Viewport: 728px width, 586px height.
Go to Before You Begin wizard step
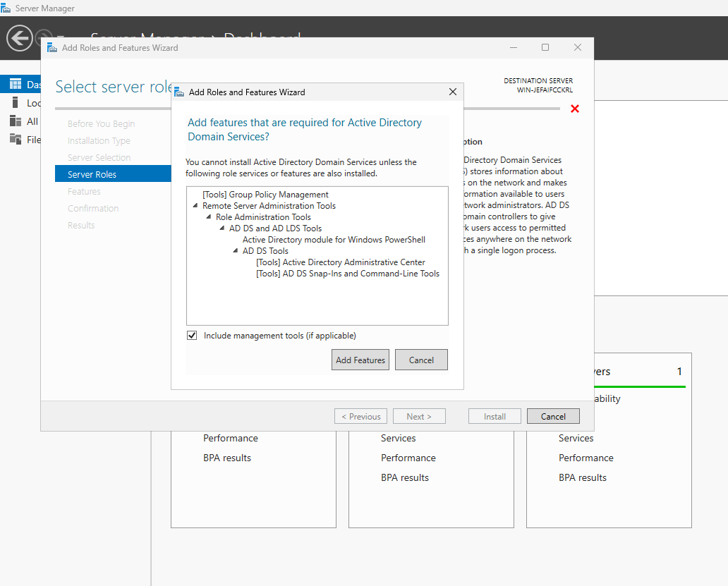click(101, 124)
